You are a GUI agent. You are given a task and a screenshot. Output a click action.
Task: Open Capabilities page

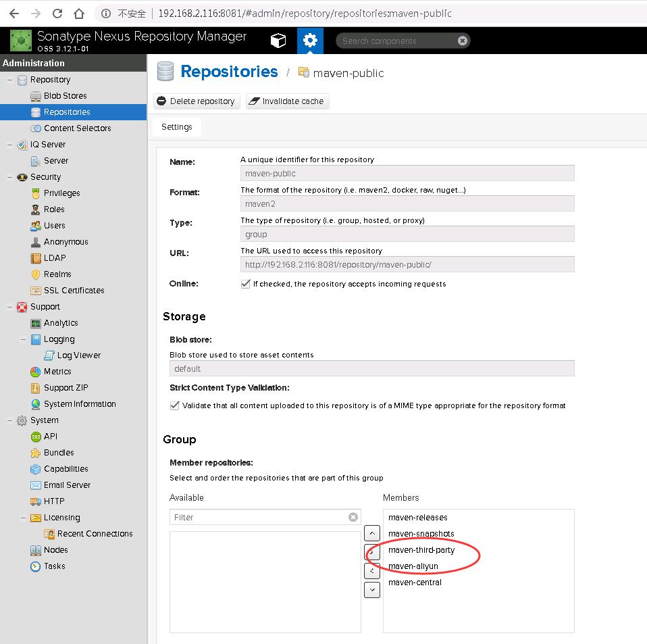[x=66, y=469]
